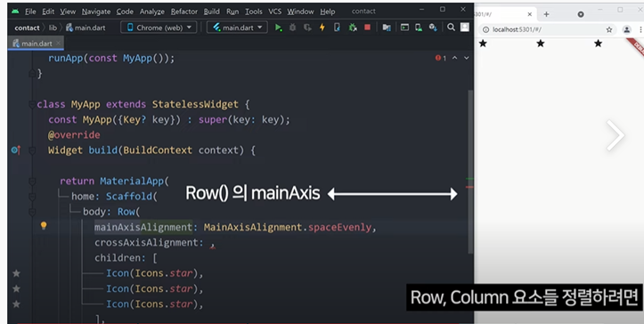The image size is (644, 324).
Task: Click the spaceEvenly value in code
Action: [339, 227]
